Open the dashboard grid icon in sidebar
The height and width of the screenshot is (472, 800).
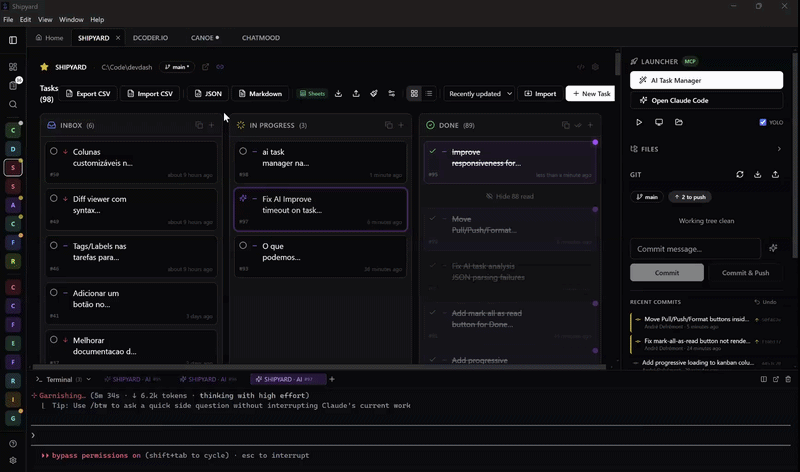pos(13,67)
